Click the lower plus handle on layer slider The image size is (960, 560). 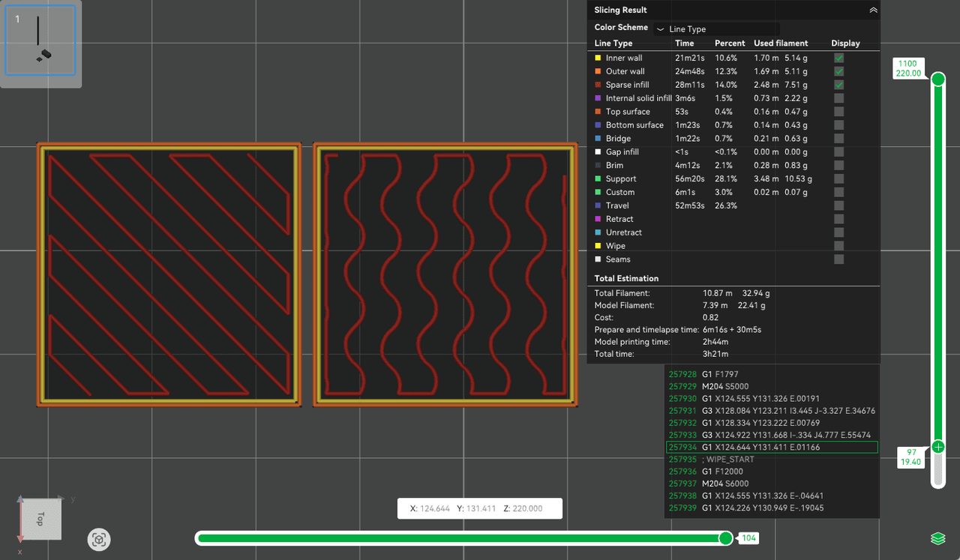pyautogui.click(x=937, y=447)
